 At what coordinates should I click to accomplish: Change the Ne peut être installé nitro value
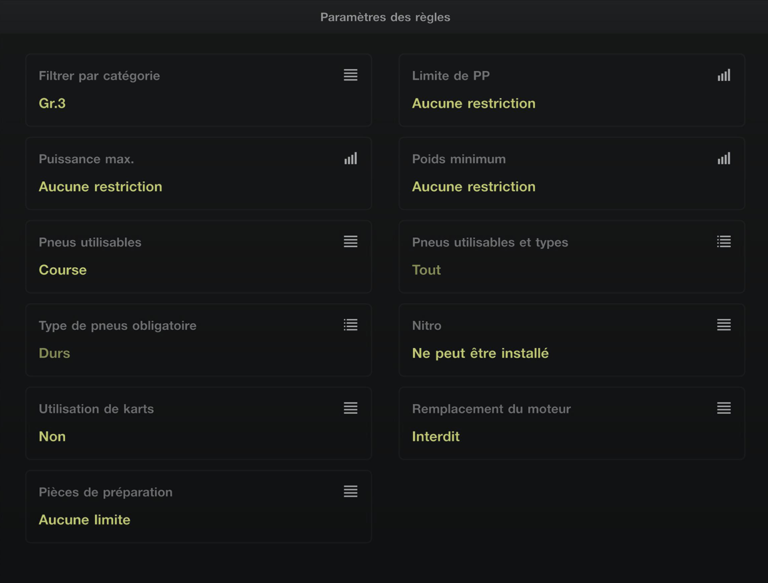tap(480, 353)
